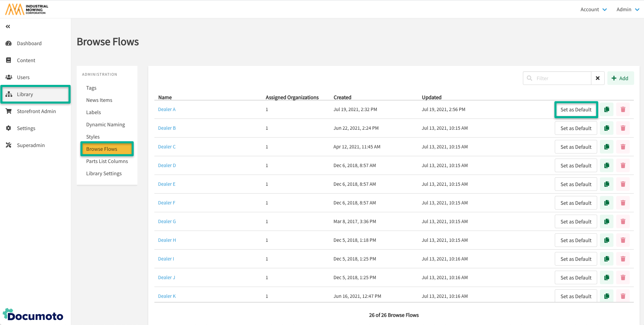Expand the Account dropdown

593,10
